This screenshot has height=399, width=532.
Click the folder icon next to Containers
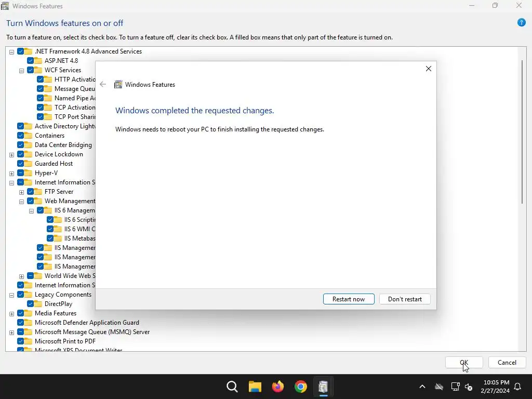[29, 136]
